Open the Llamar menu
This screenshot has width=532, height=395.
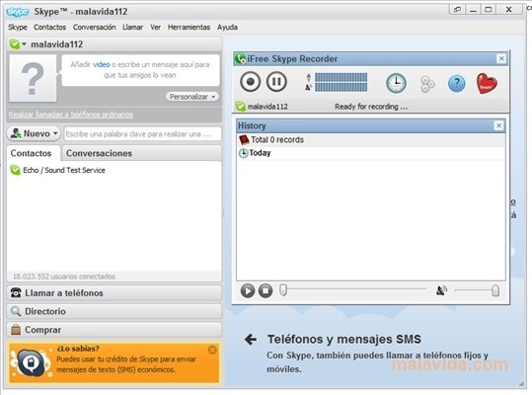(132, 27)
